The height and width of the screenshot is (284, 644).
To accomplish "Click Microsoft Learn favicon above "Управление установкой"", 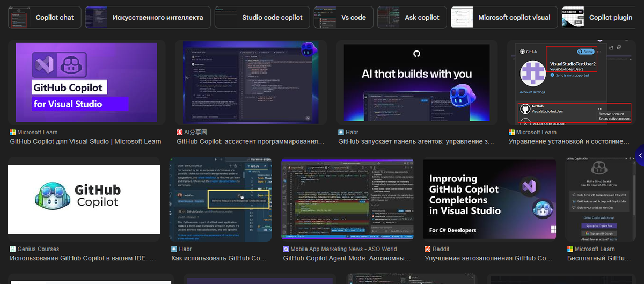I will 511,132.
